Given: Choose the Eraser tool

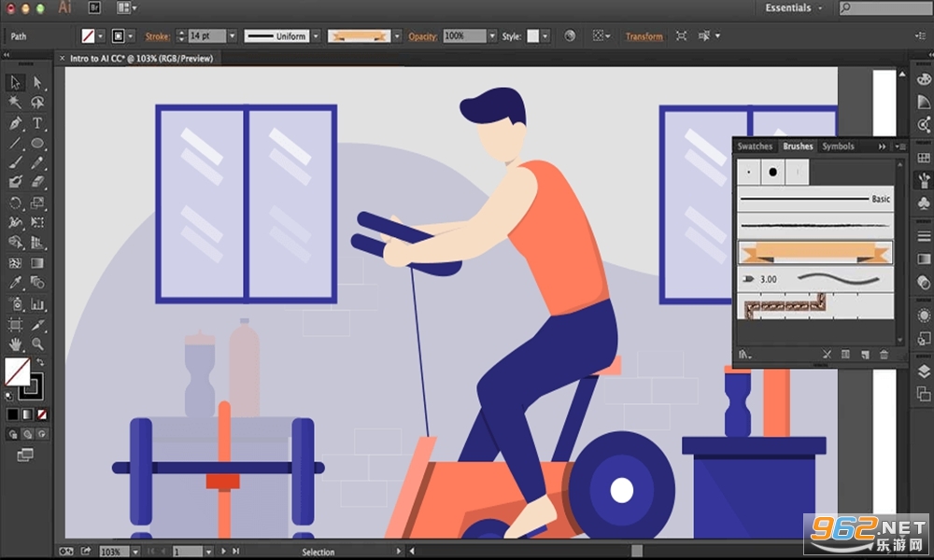Looking at the screenshot, I should (x=37, y=182).
